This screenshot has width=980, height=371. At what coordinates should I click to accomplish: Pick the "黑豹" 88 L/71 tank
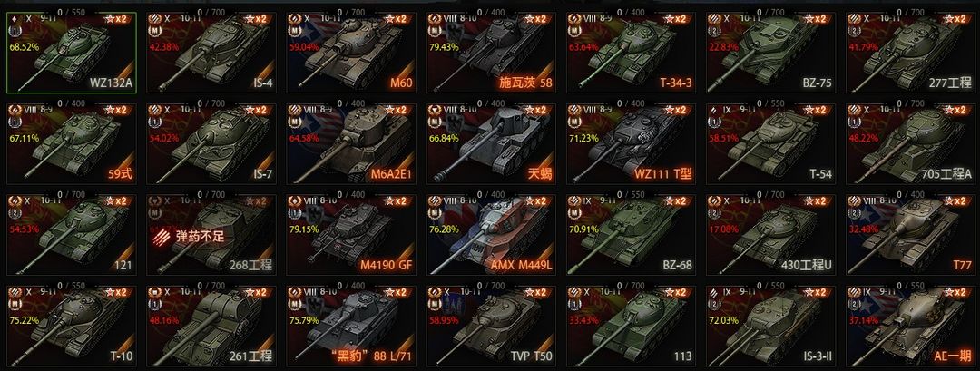pyautogui.click(x=351, y=326)
